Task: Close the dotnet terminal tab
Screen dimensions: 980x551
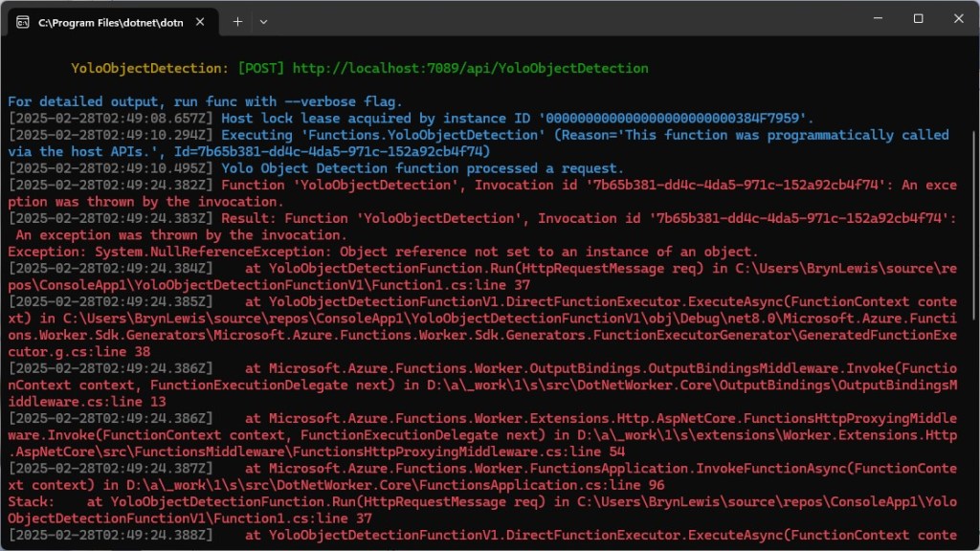Action: [x=200, y=21]
